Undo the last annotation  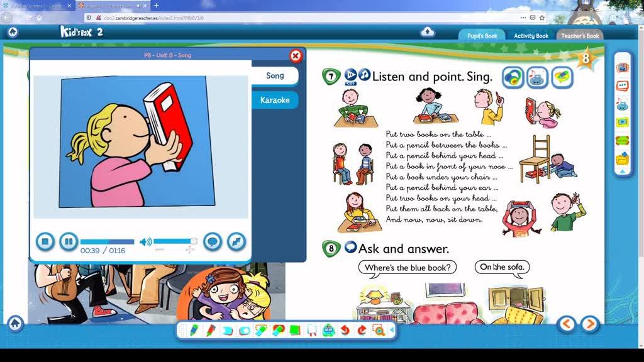tap(345, 331)
